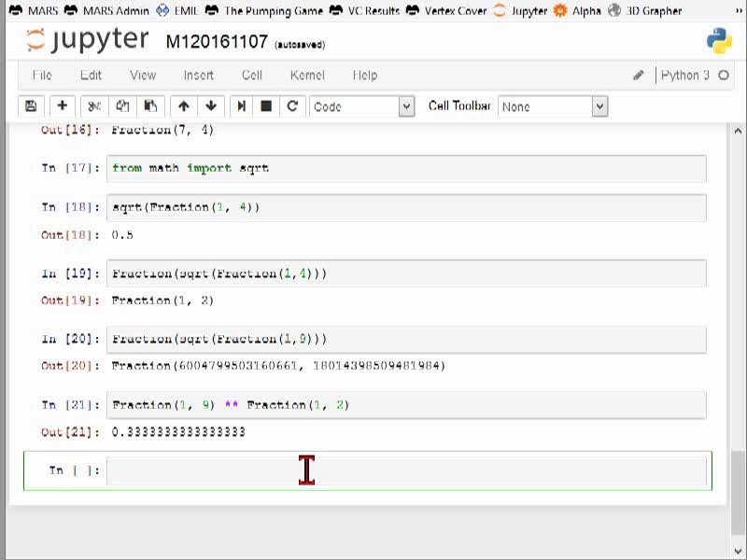Interrupt kernel with stop square icon
Screen dimensions: 747x560
(266, 106)
